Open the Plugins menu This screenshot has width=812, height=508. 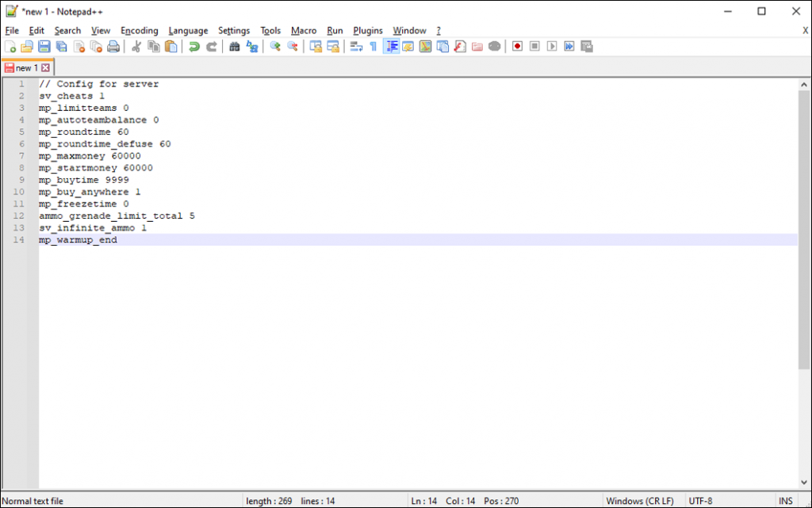[368, 30]
